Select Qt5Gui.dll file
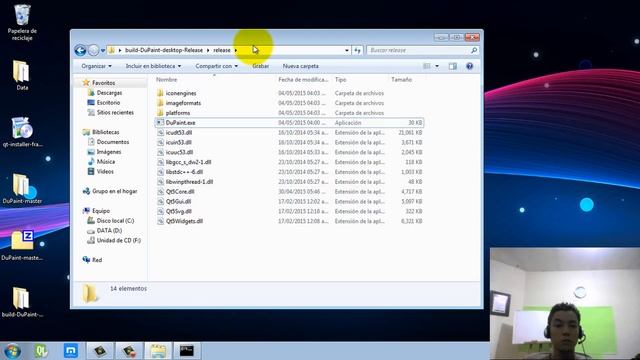Screen dimensions: 640x360 coord(178,201)
